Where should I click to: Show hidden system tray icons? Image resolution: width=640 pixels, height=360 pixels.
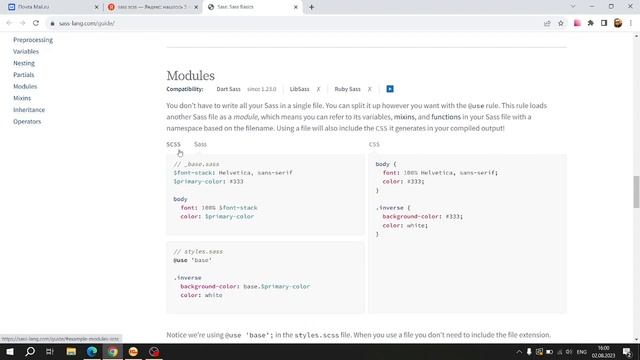[519, 352]
